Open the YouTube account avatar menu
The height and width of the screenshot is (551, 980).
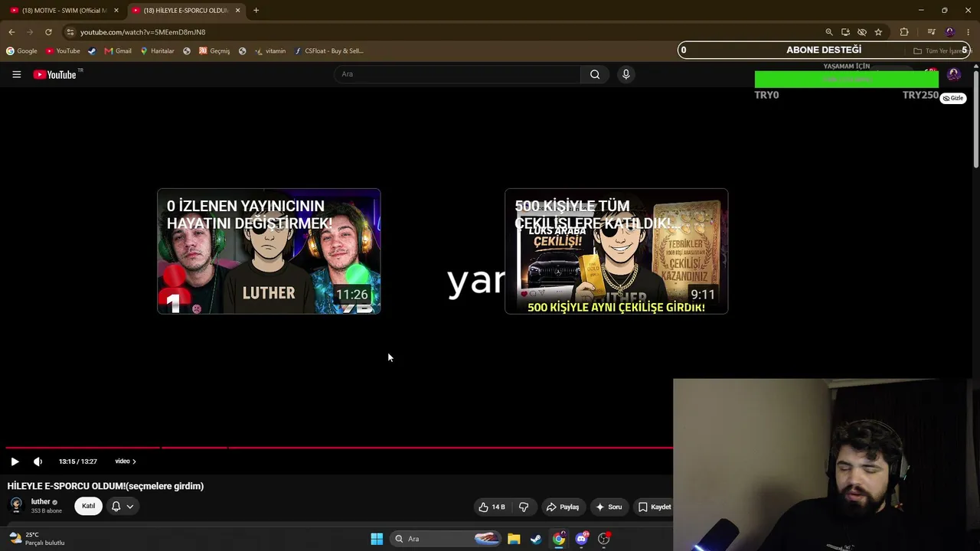[953, 74]
